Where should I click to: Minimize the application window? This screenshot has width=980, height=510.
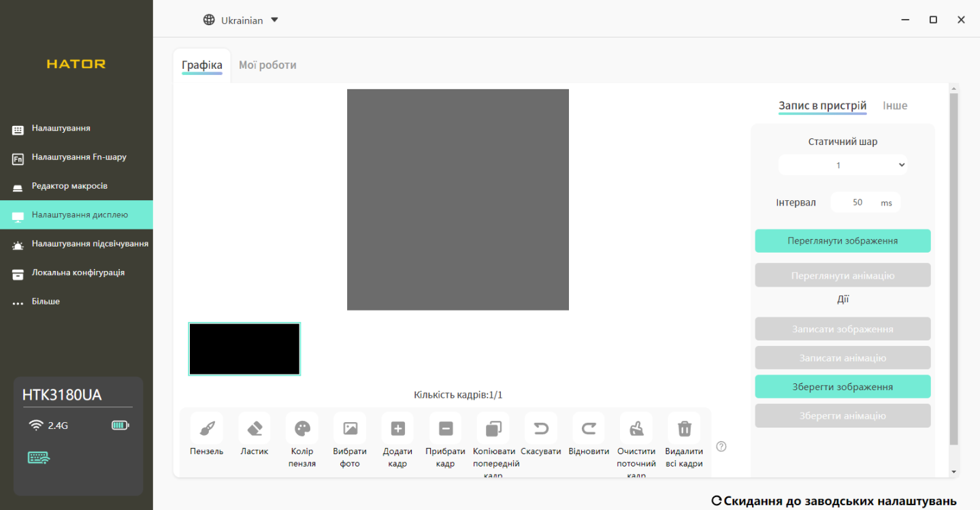pos(906,20)
